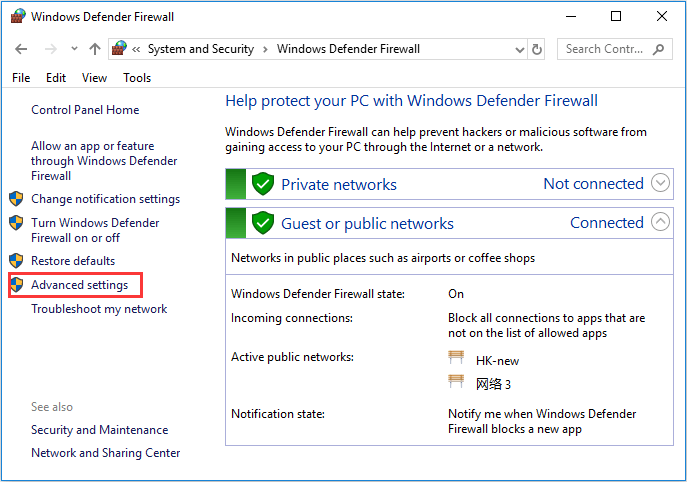Select System and Security breadcrumb
Viewport: 687px width, 482px height.
coord(201,49)
